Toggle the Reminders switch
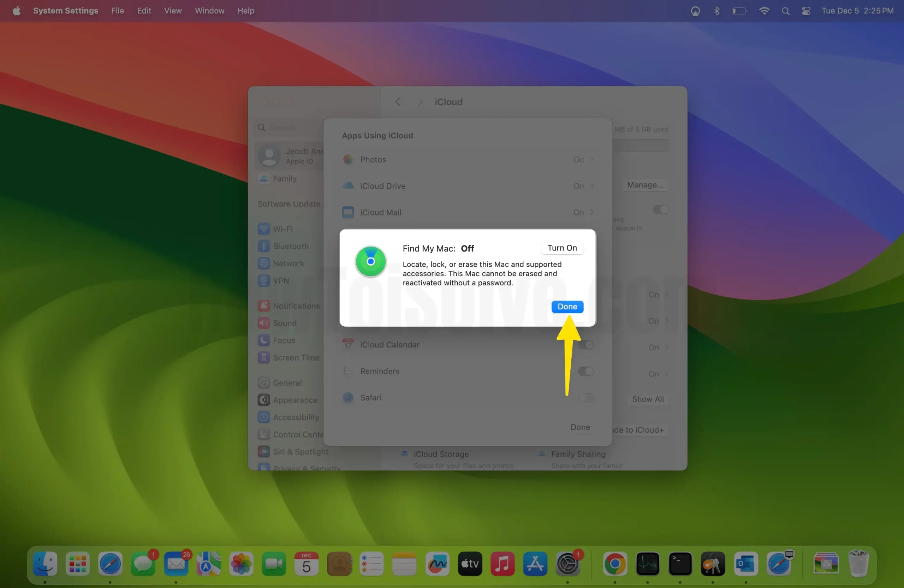The width and height of the screenshot is (904, 588). [586, 371]
